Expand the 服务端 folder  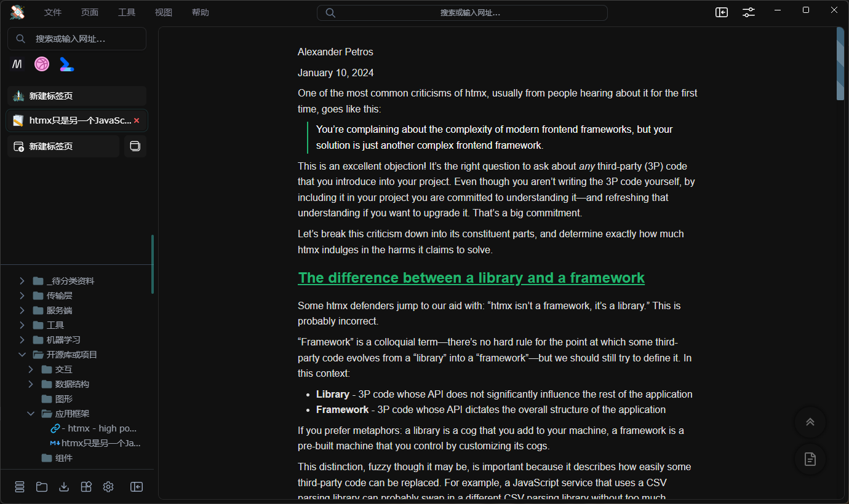[x=22, y=310]
